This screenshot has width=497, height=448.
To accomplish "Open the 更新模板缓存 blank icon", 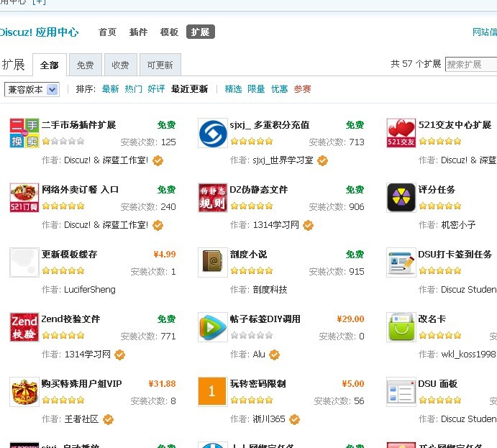I will (24, 262).
